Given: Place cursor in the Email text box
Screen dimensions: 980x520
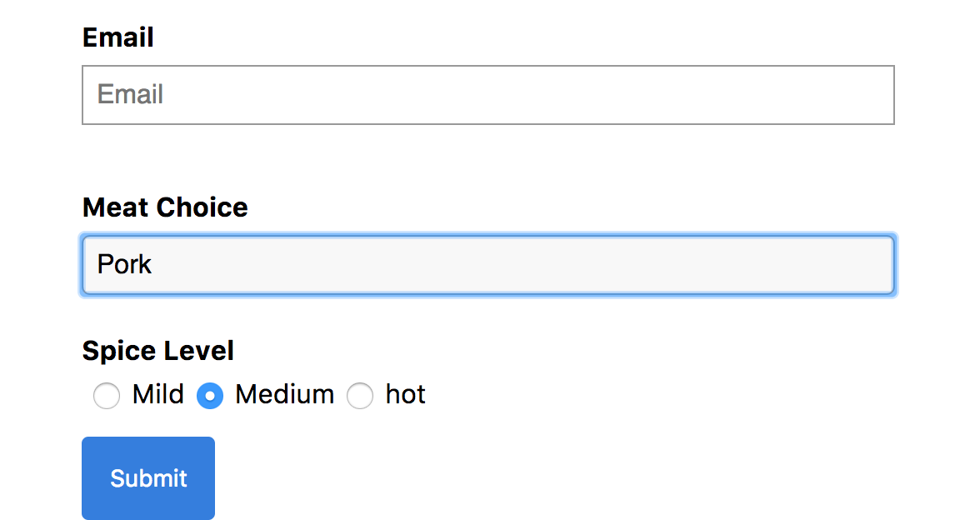Looking at the screenshot, I should [x=488, y=95].
